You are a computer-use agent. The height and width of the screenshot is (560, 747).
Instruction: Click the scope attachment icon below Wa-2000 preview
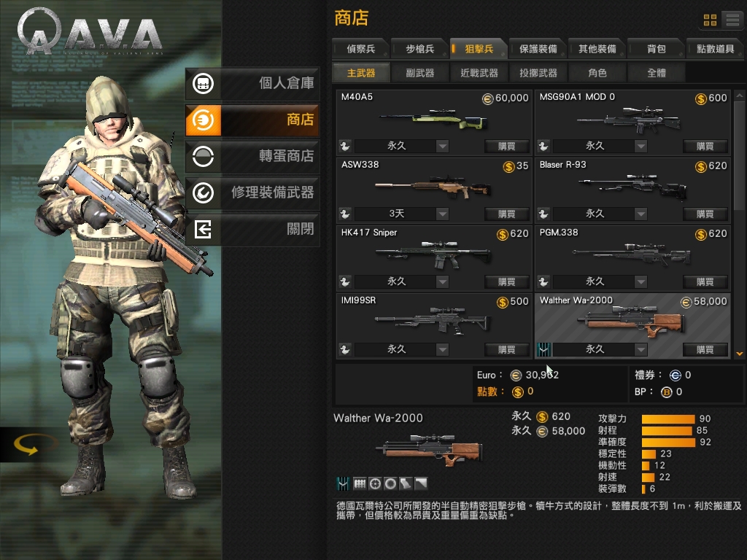(x=375, y=484)
